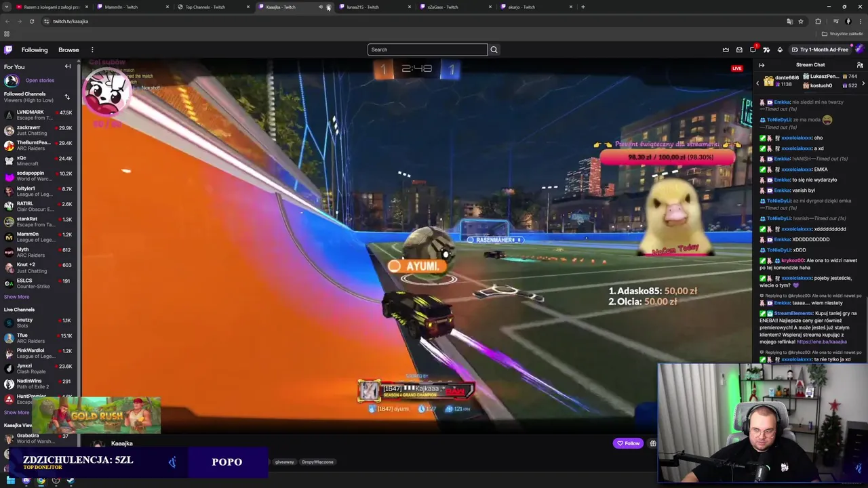Open ESLCS channel in sidebar
This screenshot has width=868, height=488.
click(x=39, y=283)
